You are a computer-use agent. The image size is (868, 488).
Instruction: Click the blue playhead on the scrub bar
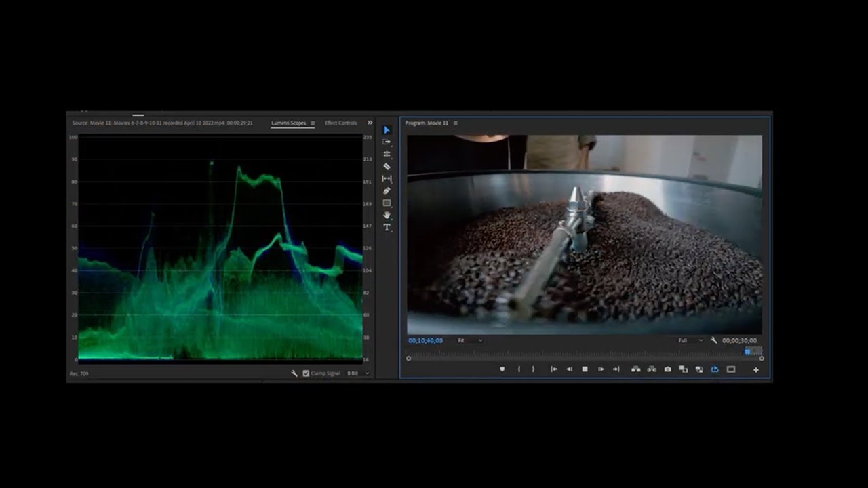click(747, 352)
